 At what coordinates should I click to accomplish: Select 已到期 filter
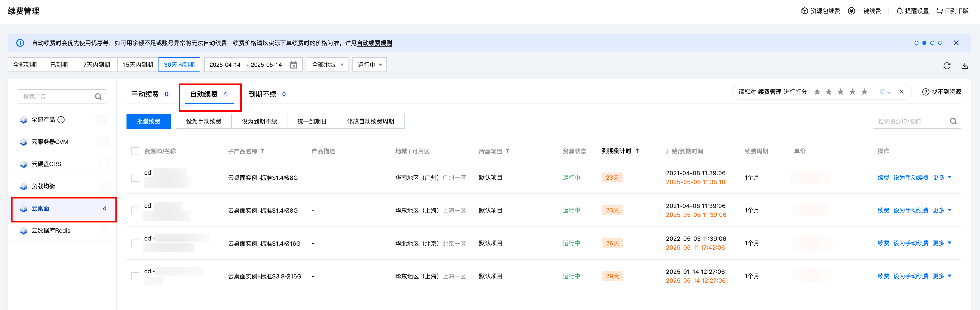point(59,65)
